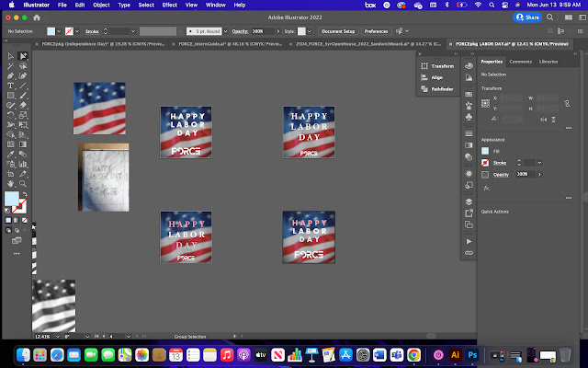Image resolution: width=588 pixels, height=368 pixels.
Task: Open Photoshop from the Dock
Action: [472, 355]
